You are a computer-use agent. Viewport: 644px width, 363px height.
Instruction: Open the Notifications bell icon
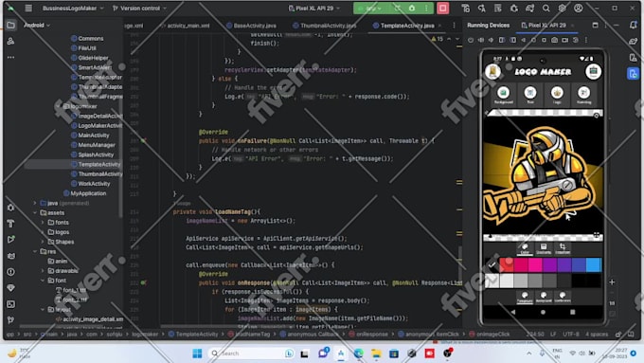(633, 26)
